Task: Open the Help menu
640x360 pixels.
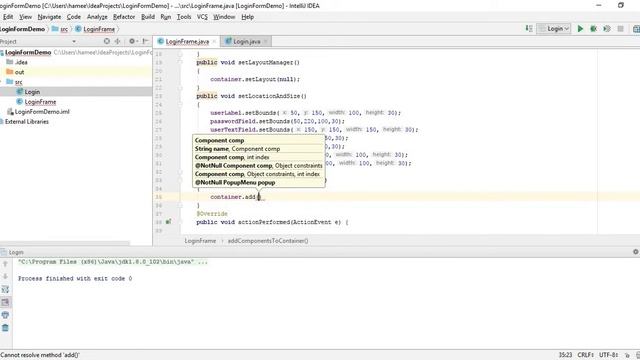Action: [247, 17]
